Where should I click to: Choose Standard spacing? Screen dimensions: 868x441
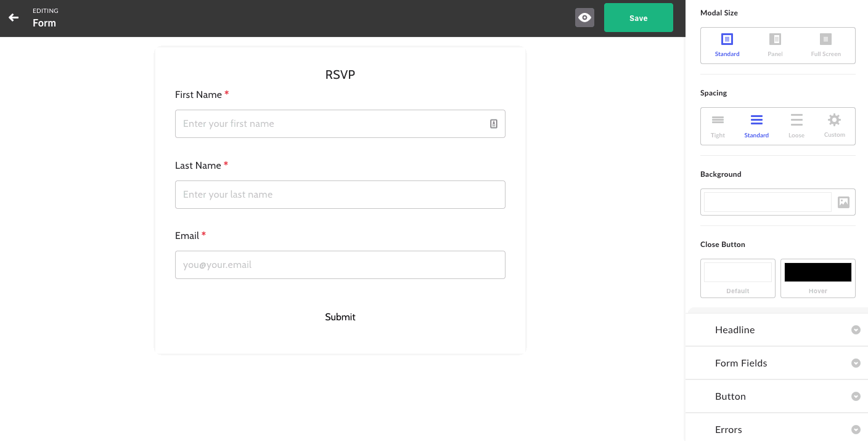[x=756, y=126]
